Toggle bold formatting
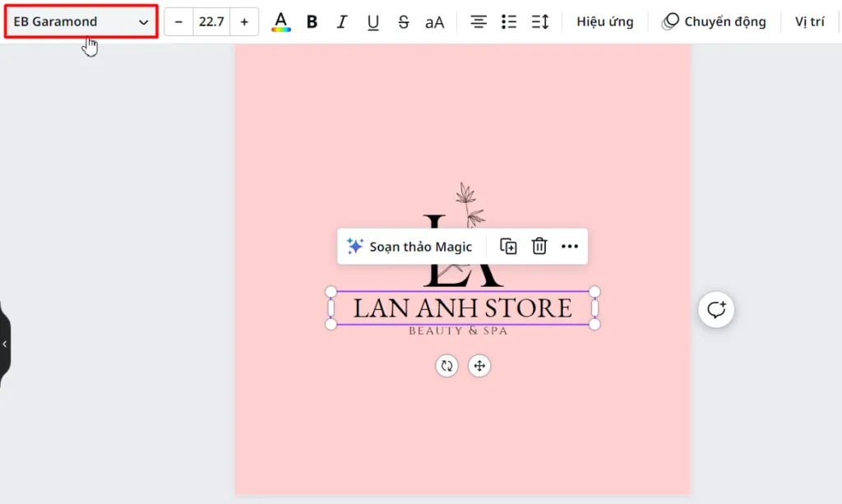The image size is (842, 504). (312, 22)
